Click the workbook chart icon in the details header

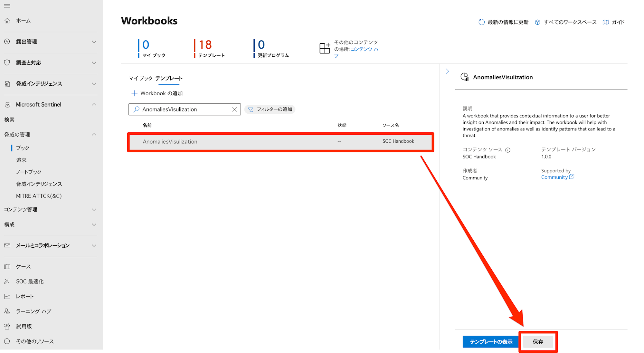465,77
